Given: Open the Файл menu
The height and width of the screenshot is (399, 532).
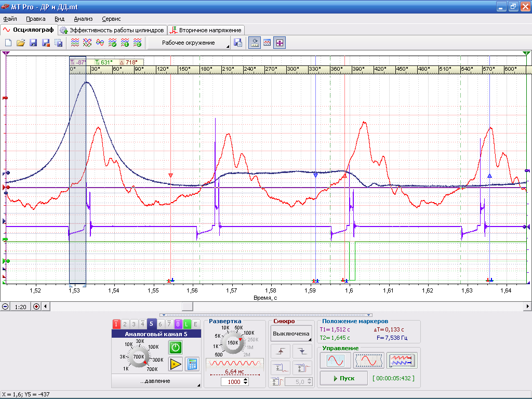Looking at the screenshot, I should click(x=10, y=19).
